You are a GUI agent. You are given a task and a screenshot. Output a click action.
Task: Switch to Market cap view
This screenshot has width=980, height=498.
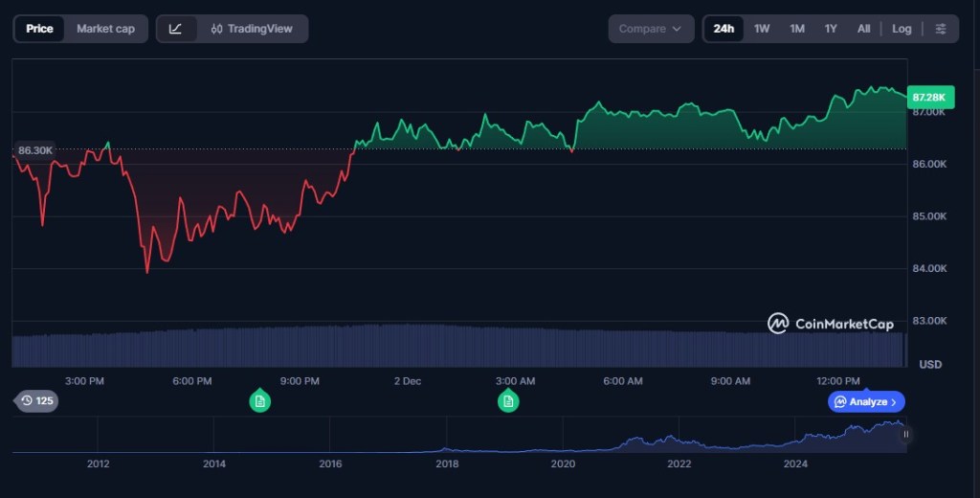coord(105,29)
